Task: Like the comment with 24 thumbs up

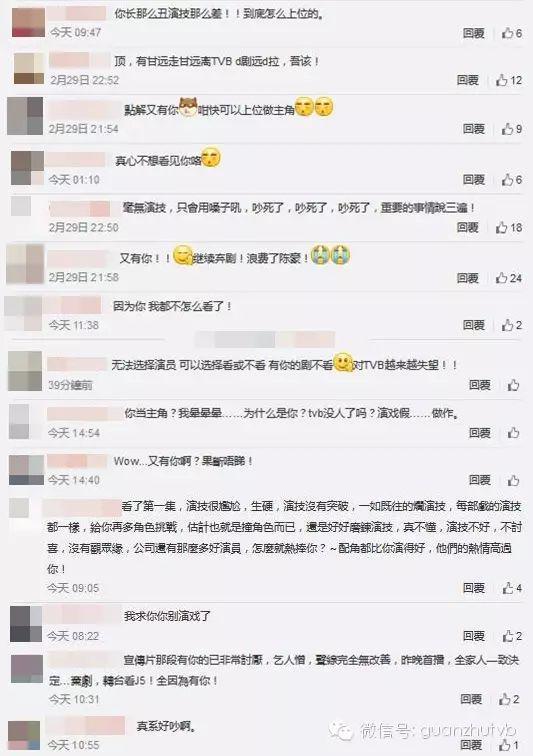Action: pos(508,278)
